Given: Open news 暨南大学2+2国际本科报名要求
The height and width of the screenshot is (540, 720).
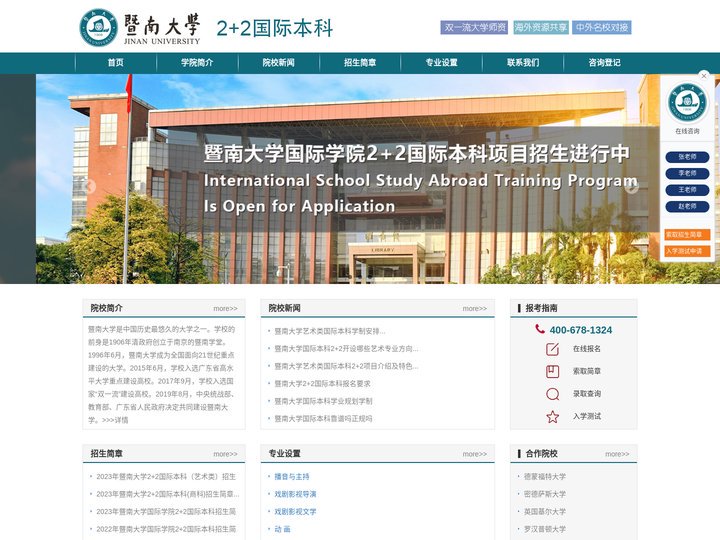Looking at the screenshot, I should (x=322, y=383).
